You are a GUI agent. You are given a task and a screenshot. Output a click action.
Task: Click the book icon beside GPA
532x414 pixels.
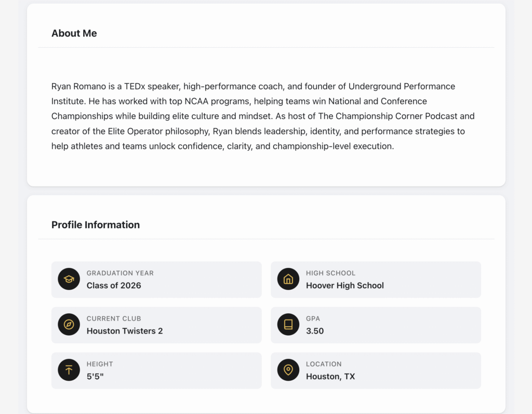[288, 325]
